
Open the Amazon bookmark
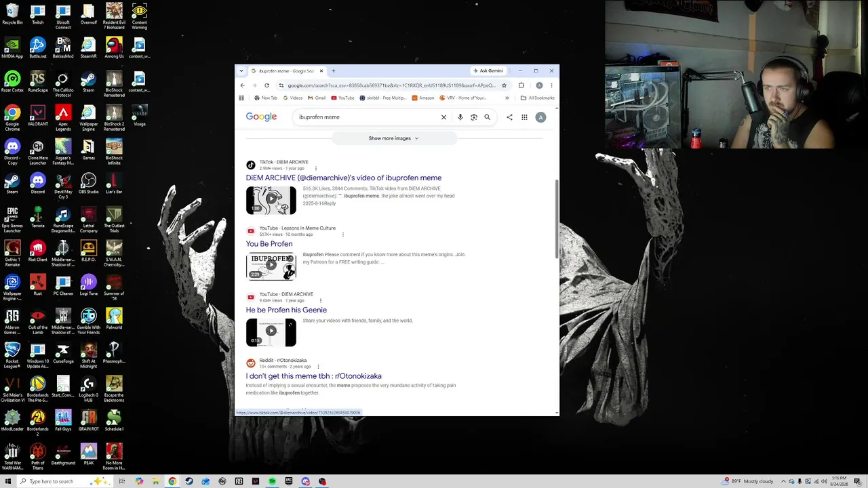[x=423, y=98]
